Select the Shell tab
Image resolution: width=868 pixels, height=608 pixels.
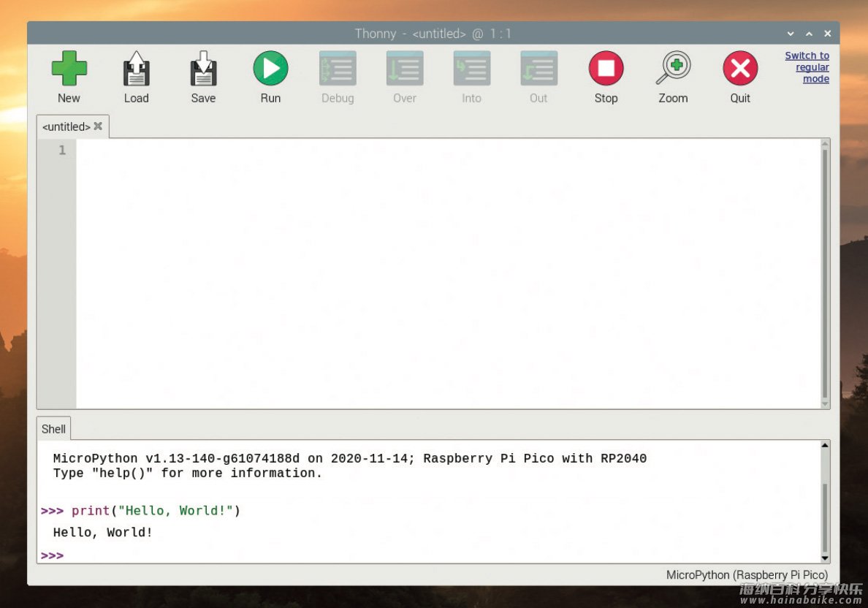coord(53,429)
